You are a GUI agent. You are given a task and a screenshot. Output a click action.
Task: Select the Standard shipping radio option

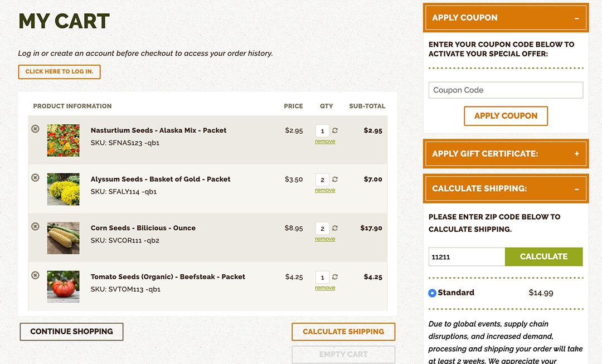point(433,293)
